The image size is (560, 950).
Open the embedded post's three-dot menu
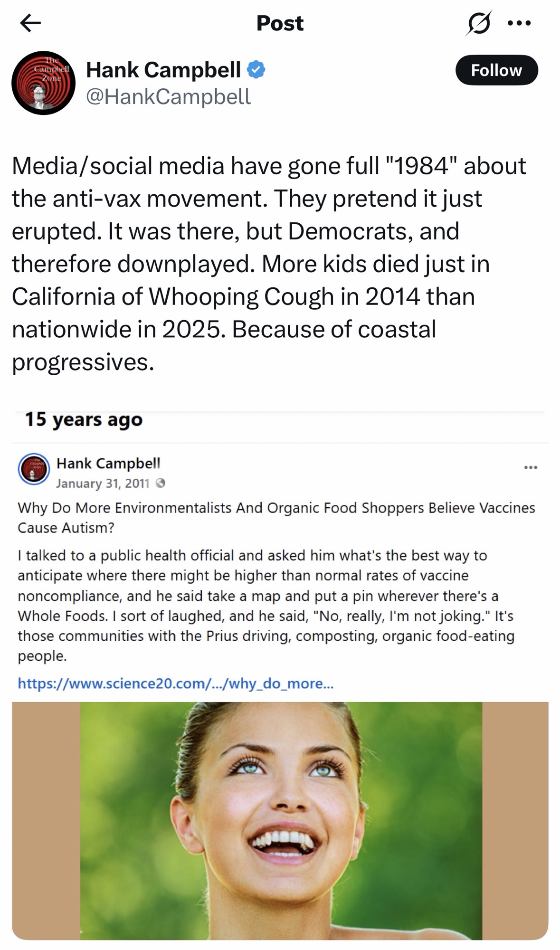tap(530, 468)
